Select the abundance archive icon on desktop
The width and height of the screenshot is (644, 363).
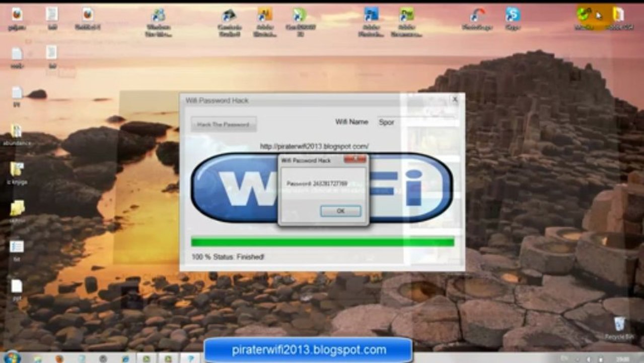(16, 135)
